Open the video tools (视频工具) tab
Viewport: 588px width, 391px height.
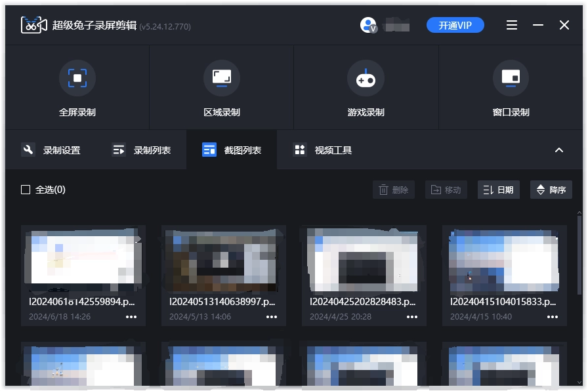click(x=323, y=150)
